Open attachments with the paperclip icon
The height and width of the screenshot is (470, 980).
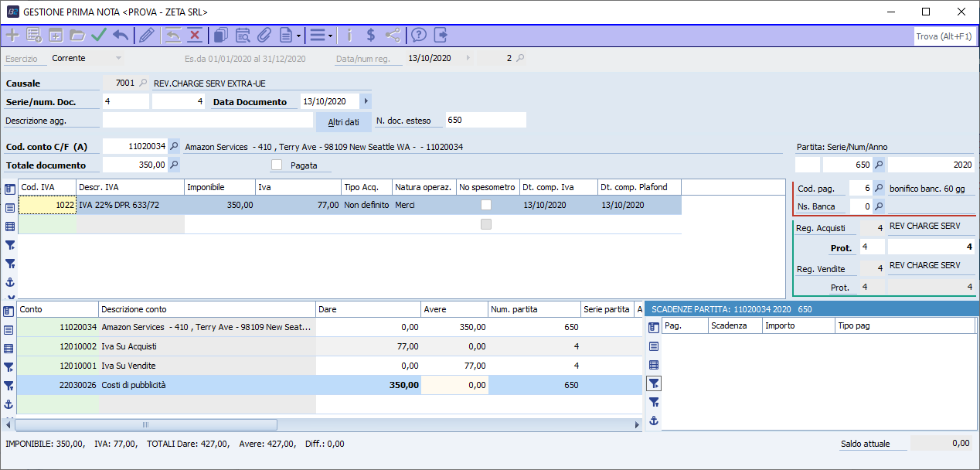pos(264,35)
